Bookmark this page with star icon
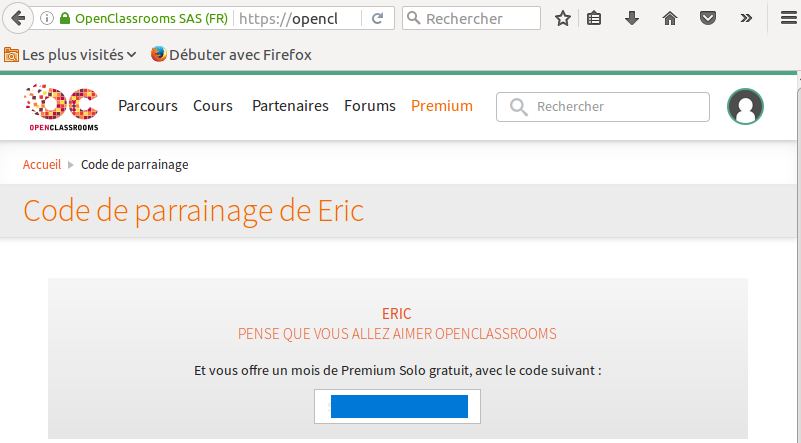 [563, 18]
